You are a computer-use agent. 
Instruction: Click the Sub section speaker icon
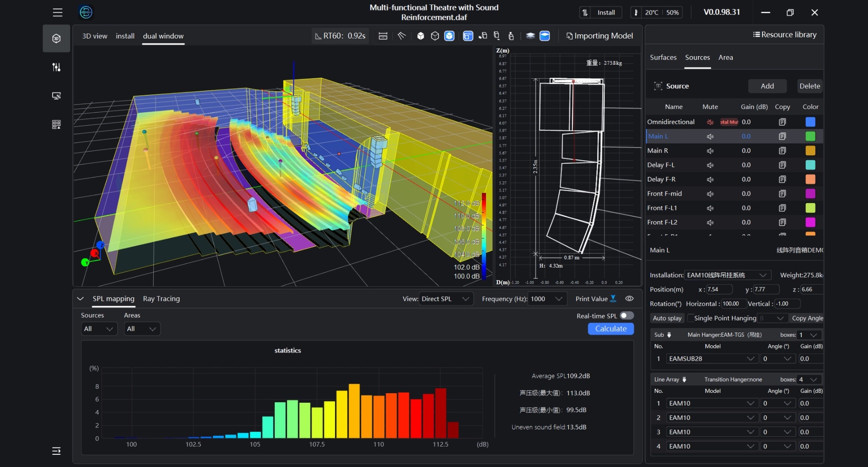(669, 335)
